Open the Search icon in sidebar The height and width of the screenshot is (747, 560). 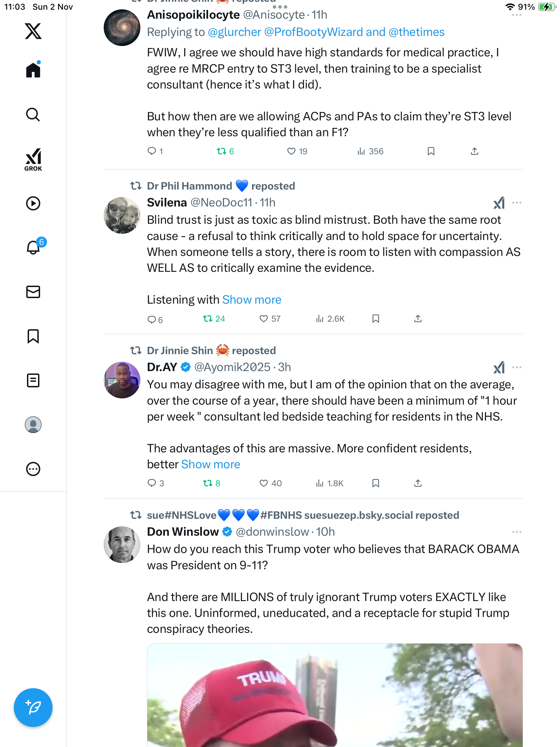pos(33,115)
